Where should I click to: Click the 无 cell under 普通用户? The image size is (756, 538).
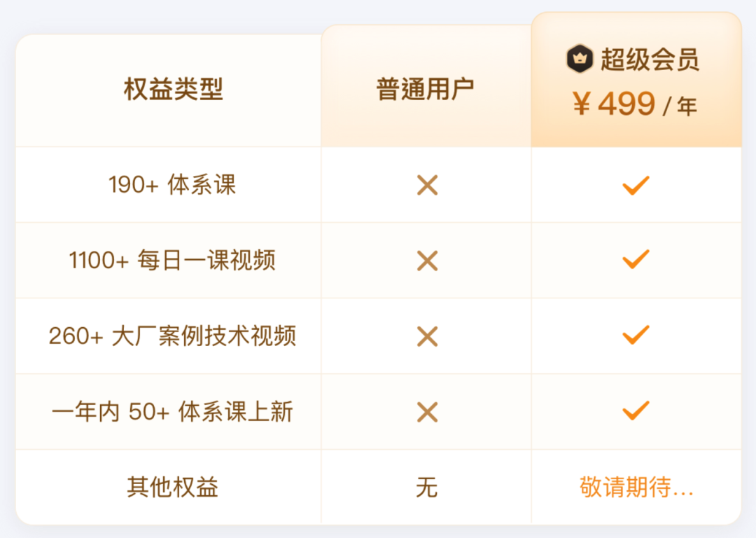426,488
